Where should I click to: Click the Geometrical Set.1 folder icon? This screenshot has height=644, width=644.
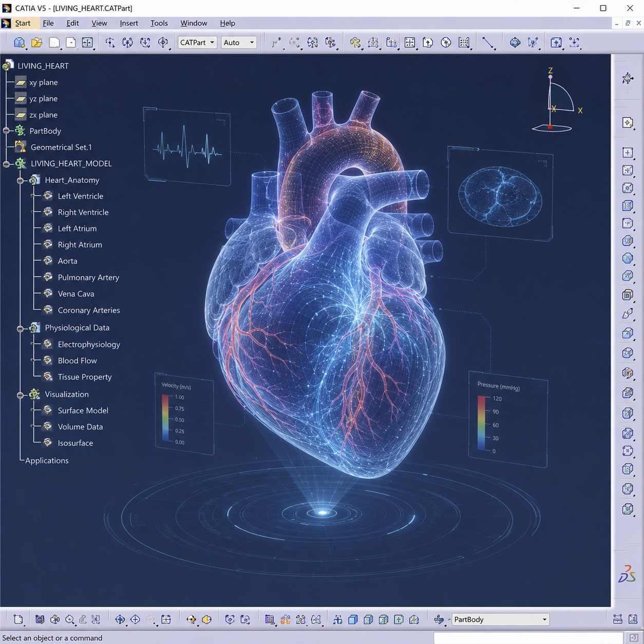[20, 147]
